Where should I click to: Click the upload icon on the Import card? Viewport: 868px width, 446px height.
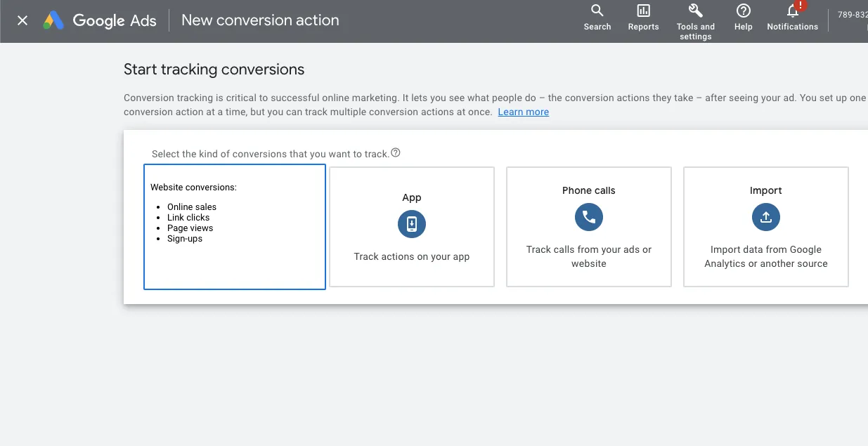tap(765, 217)
